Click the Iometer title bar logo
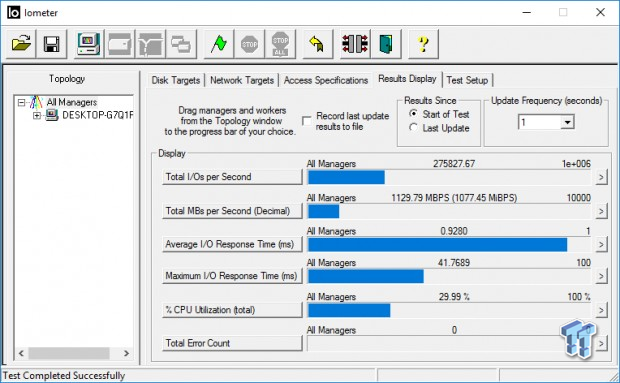 (13, 13)
